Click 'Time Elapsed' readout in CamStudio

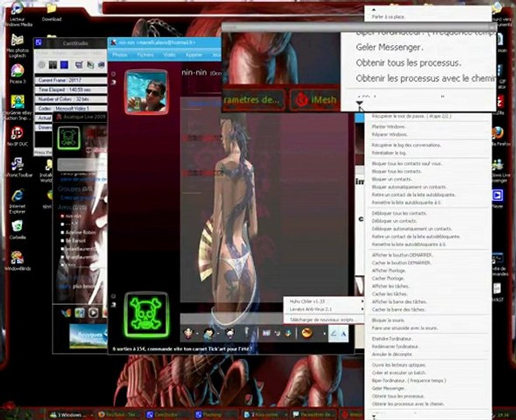pyautogui.click(x=71, y=90)
